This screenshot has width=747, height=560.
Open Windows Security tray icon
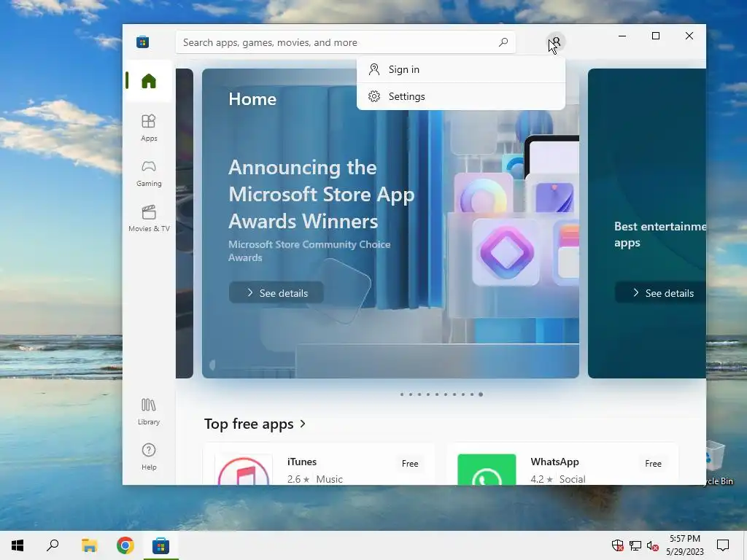point(617,545)
